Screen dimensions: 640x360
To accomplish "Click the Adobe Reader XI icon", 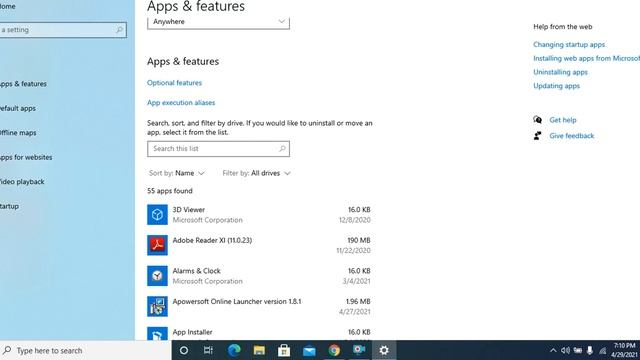I will pos(157,245).
